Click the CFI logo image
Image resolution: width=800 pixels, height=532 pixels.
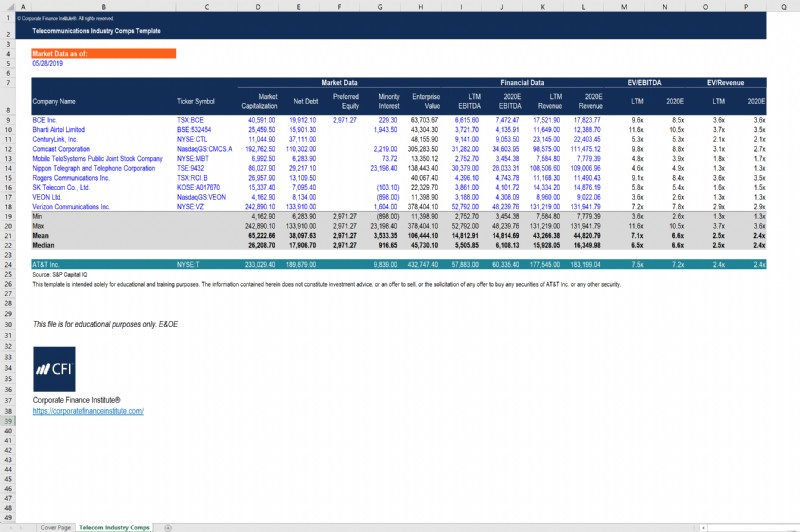point(54,369)
